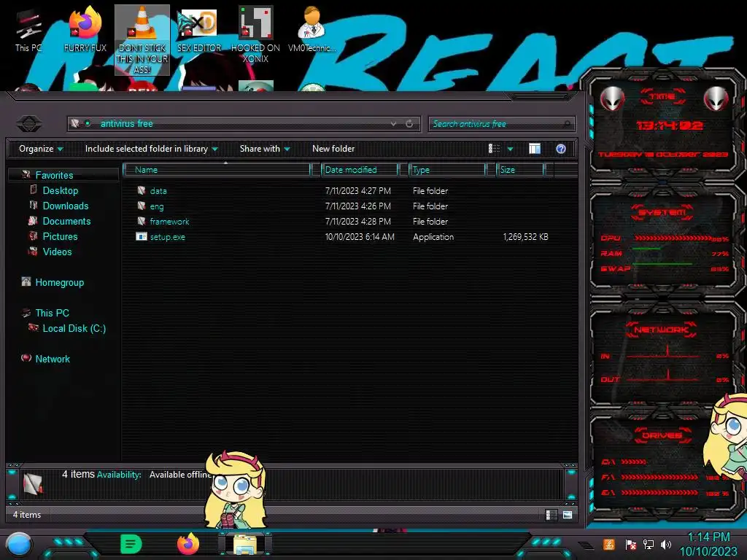The width and height of the screenshot is (747, 560).
Task: Focus the Search antivirus free box
Action: pyautogui.click(x=501, y=124)
